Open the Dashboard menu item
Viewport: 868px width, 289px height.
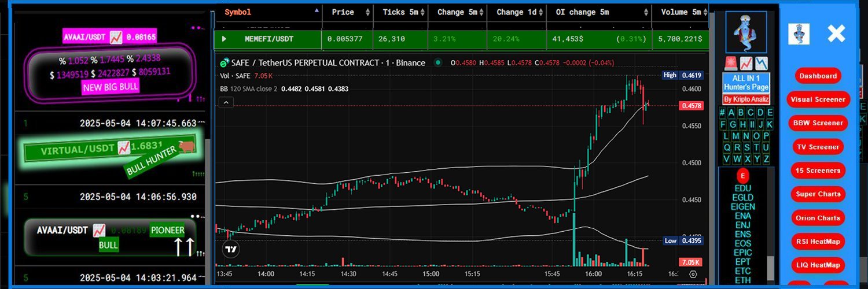(818, 76)
